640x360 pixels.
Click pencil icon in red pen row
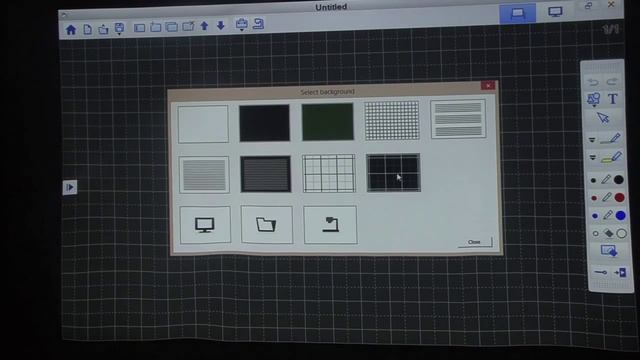click(607, 198)
